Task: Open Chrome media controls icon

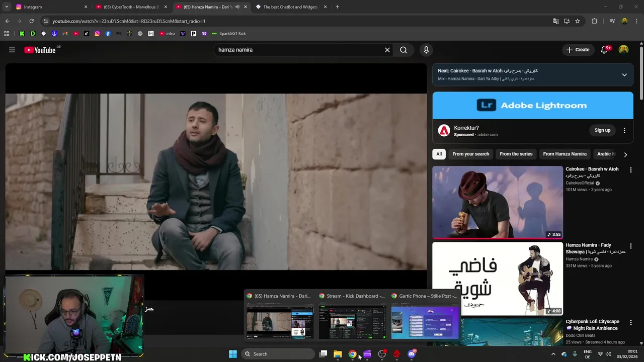Action: tap(612, 21)
